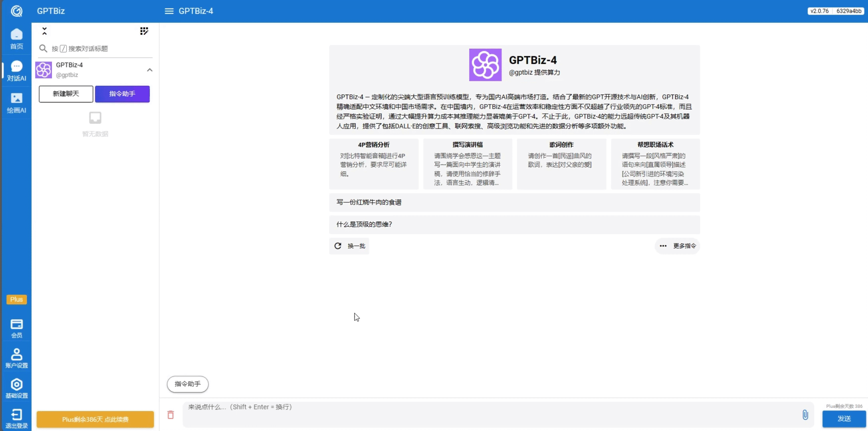
Task: Click the red trash clear-chat icon
Action: (x=170, y=415)
